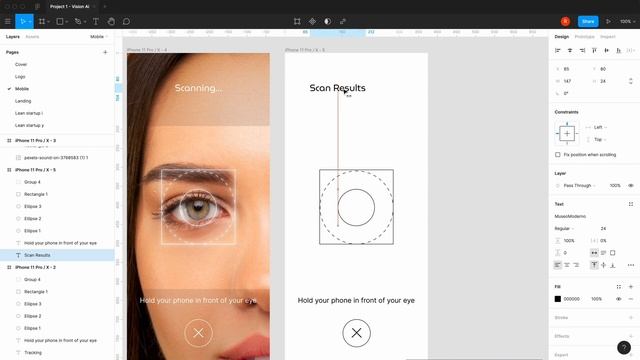Open the Figma main hamburger menu
The width and height of the screenshot is (640, 360).
[7, 21]
